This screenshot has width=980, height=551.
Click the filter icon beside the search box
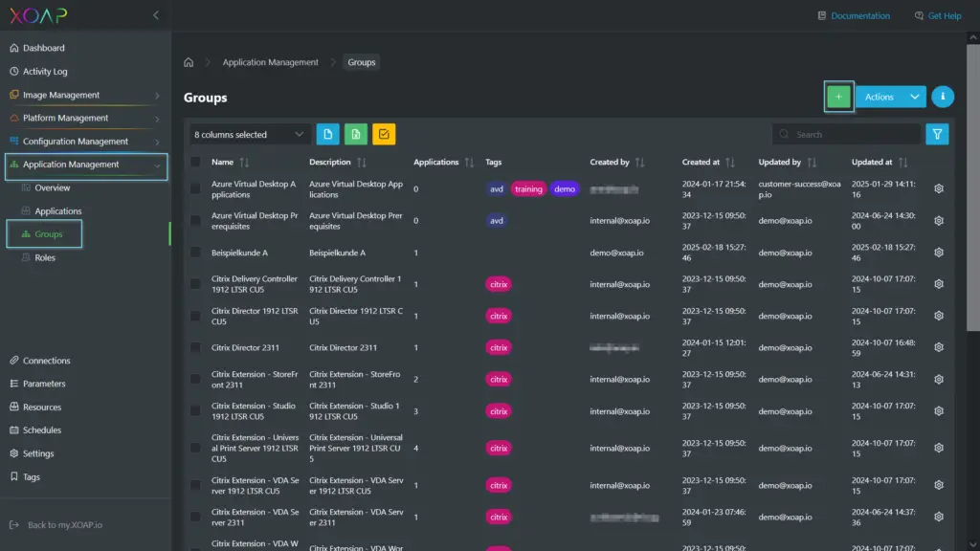[936, 134]
